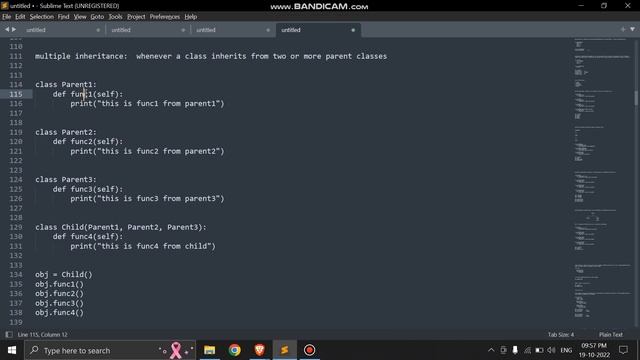Toggle the side bar from status bar icon

(x=9, y=334)
